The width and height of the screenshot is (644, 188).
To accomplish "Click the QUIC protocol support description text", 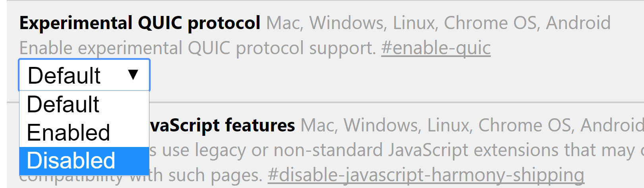I will point(197,48).
